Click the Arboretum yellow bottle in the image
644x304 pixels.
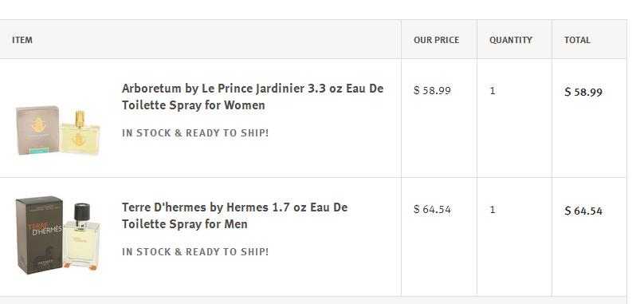pos(80,133)
